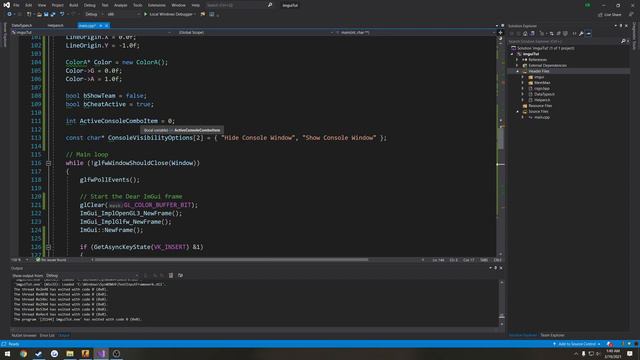Switch to the DataTypes.h tab
Screen dimensions: 640x360
22,26
